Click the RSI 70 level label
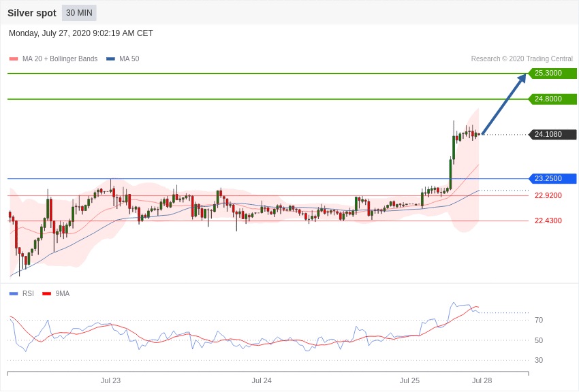The height and width of the screenshot is (392, 579). pos(539,320)
